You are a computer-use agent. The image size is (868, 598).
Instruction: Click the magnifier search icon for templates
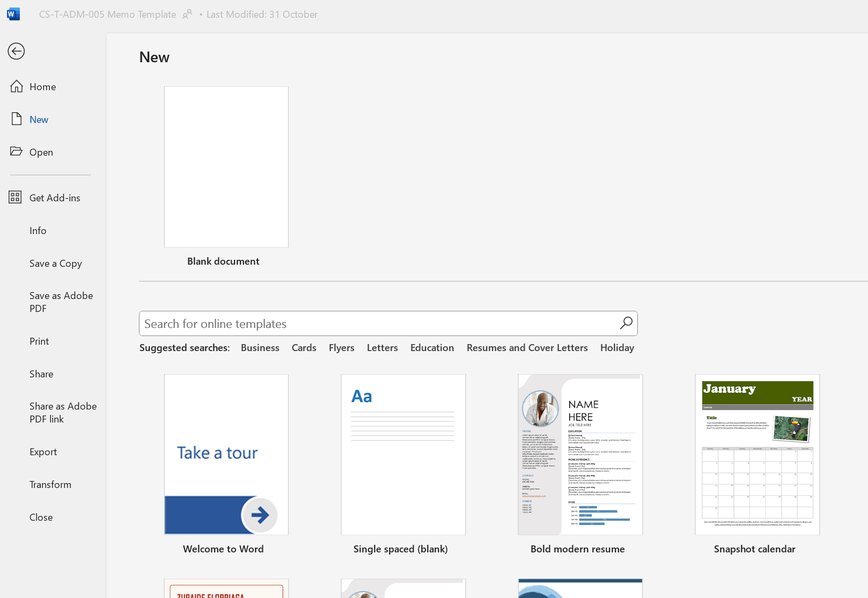click(x=626, y=323)
